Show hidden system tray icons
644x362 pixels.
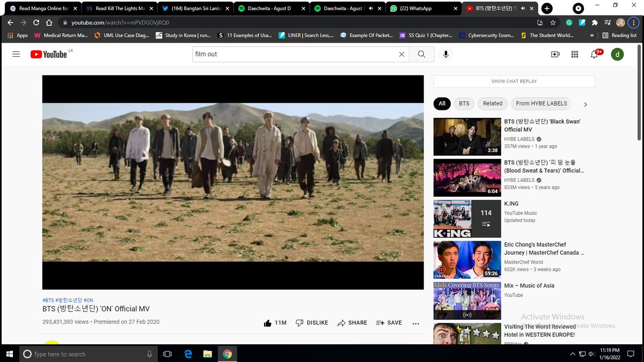pyautogui.click(x=573, y=354)
